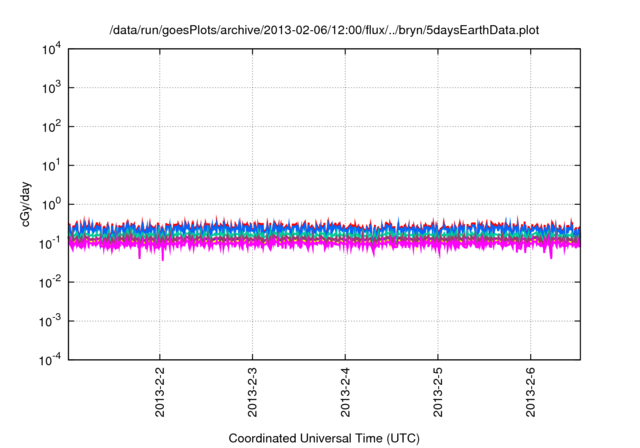Click the 10^1 y-axis tick label
The height and width of the screenshot is (448, 640).
pyautogui.click(x=51, y=165)
